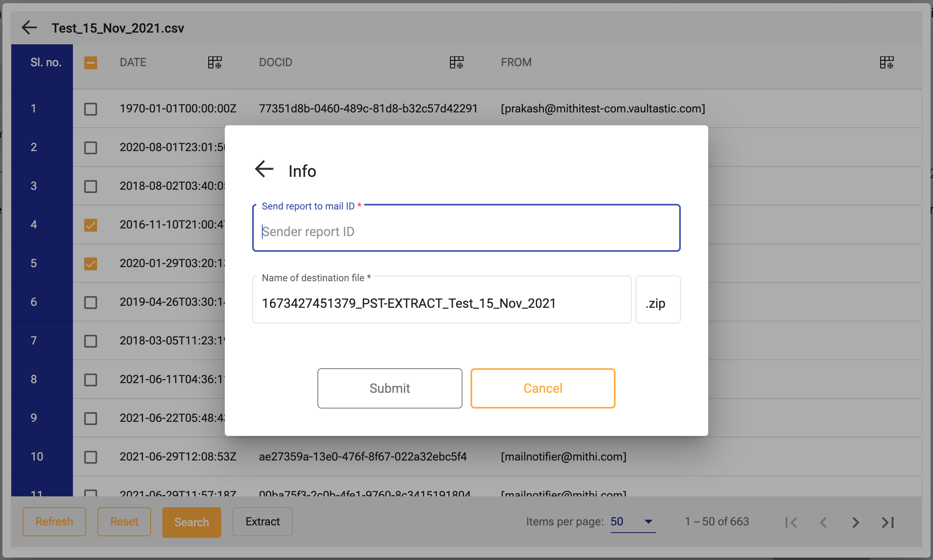Click the FROM column freeze icon
The height and width of the screenshot is (560, 933).
click(x=887, y=62)
